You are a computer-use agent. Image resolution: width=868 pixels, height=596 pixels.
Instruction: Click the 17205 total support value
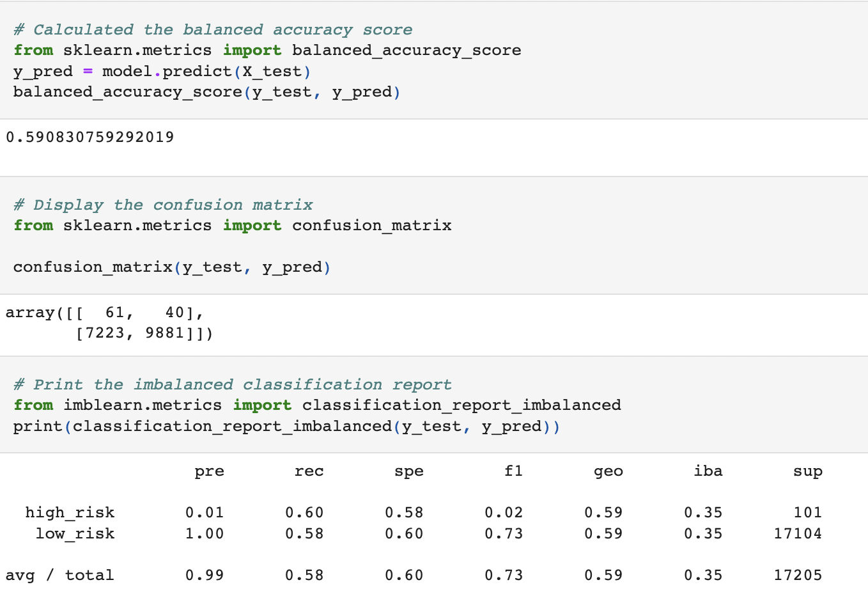click(798, 575)
